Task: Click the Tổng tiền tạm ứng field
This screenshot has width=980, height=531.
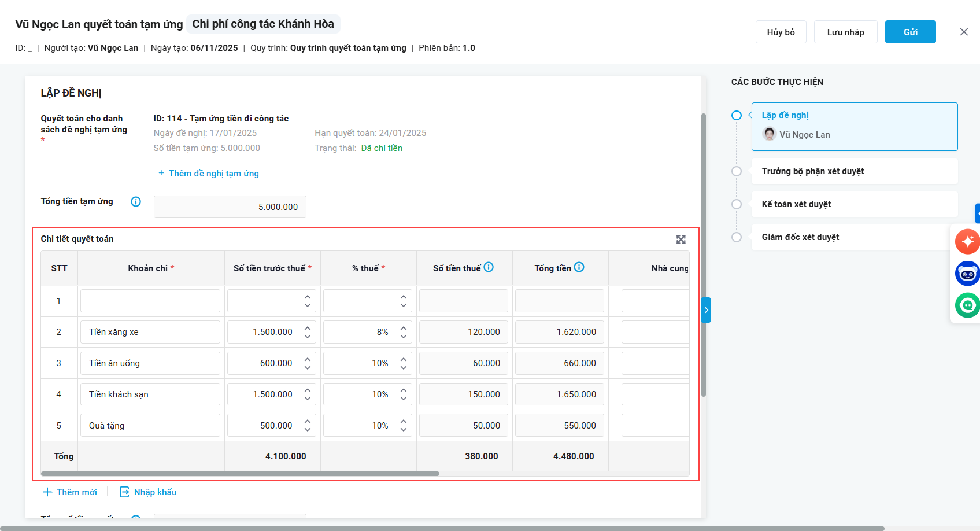Action: (230, 207)
